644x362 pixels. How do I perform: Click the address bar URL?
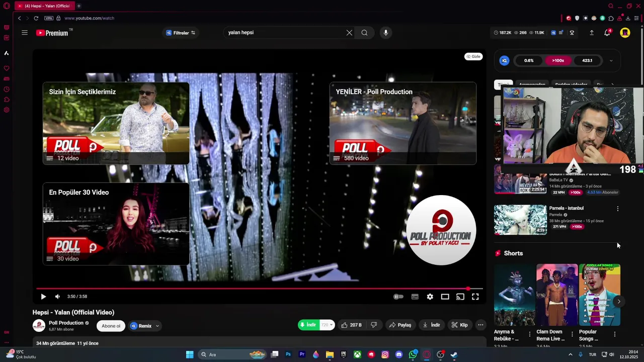point(89,18)
